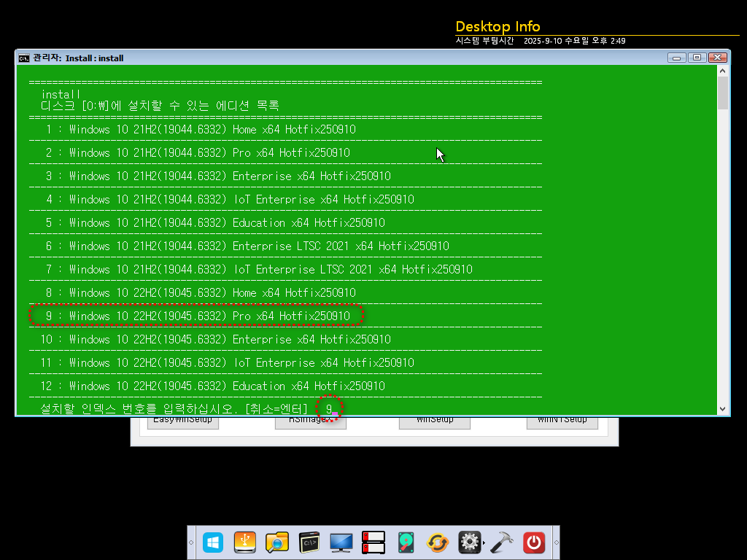Click row 10: 22H2 Enterprise x64
The height and width of the screenshot is (560, 747).
(x=215, y=340)
